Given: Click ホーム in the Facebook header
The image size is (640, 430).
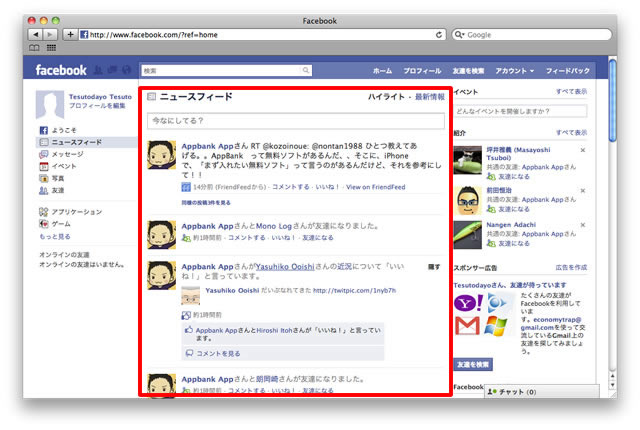Looking at the screenshot, I should (382, 71).
